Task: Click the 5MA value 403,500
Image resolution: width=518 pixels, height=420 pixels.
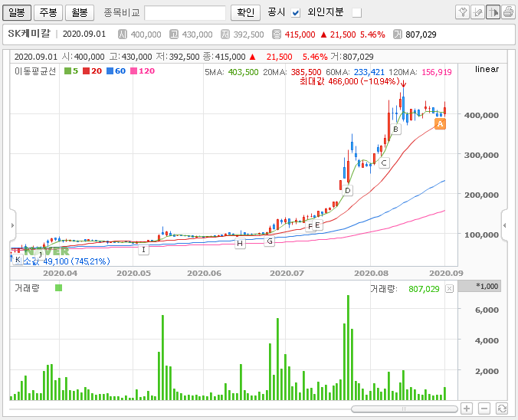Action: (x=243, y=72)
